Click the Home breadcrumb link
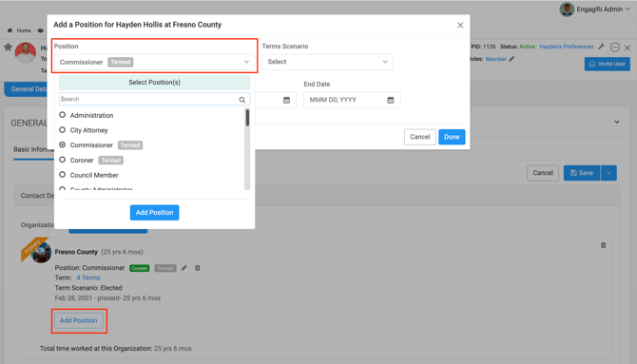The width and height of the screenshot is (637, 364). coord(24,30)
